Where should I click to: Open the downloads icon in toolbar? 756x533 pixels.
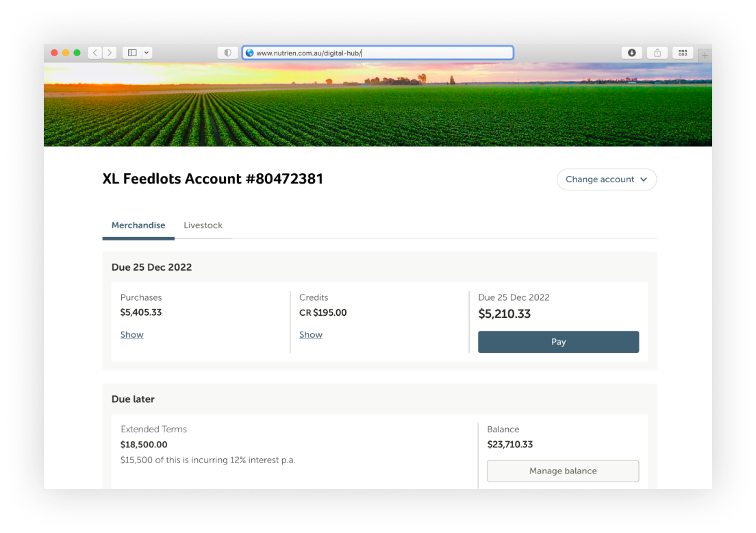point(631,53)
